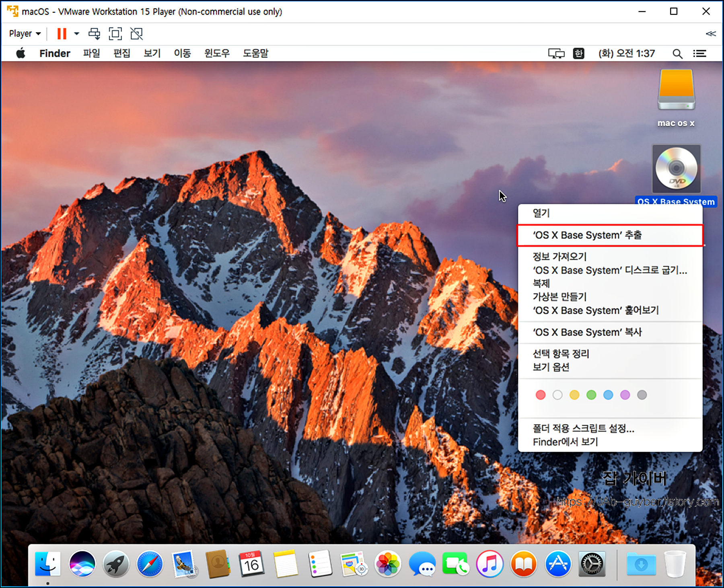Choose 선택 항목 정리
Screen dimensions: 724x588
pos(610,354)
